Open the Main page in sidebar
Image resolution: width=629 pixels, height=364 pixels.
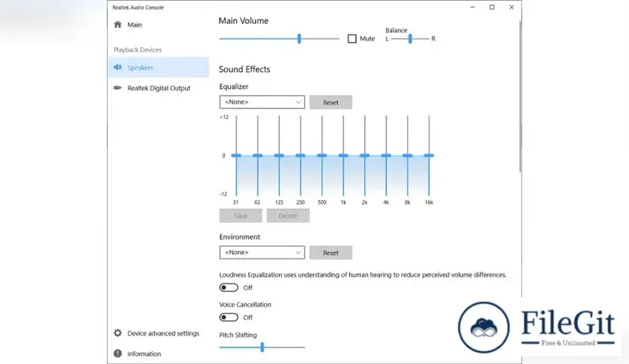pyautogui.click(x=159, y=25)
